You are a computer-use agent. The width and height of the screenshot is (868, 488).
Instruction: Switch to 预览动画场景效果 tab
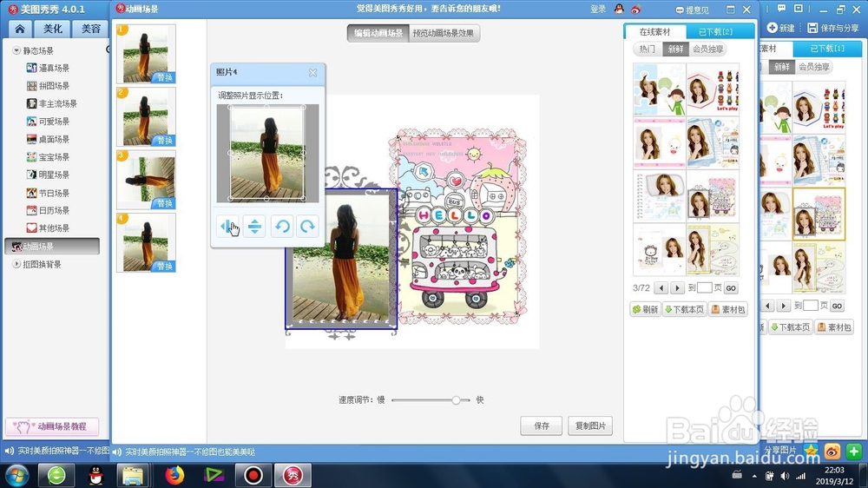tap(444, 33)
